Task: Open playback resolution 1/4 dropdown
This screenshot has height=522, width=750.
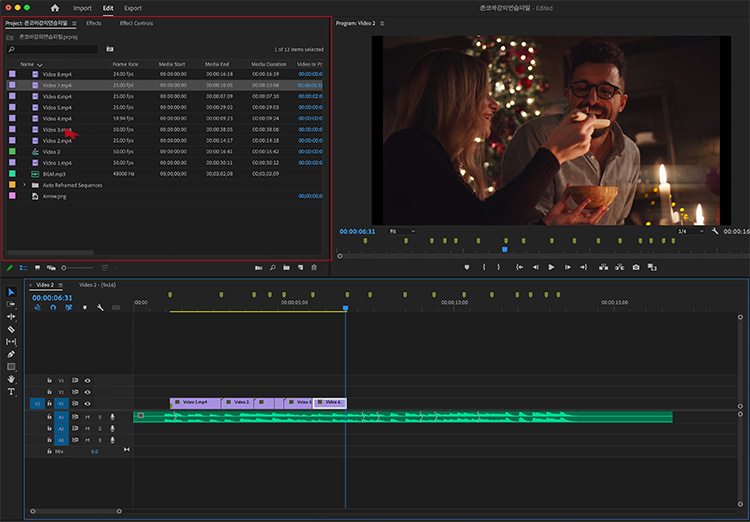Action: coord(691,231)
